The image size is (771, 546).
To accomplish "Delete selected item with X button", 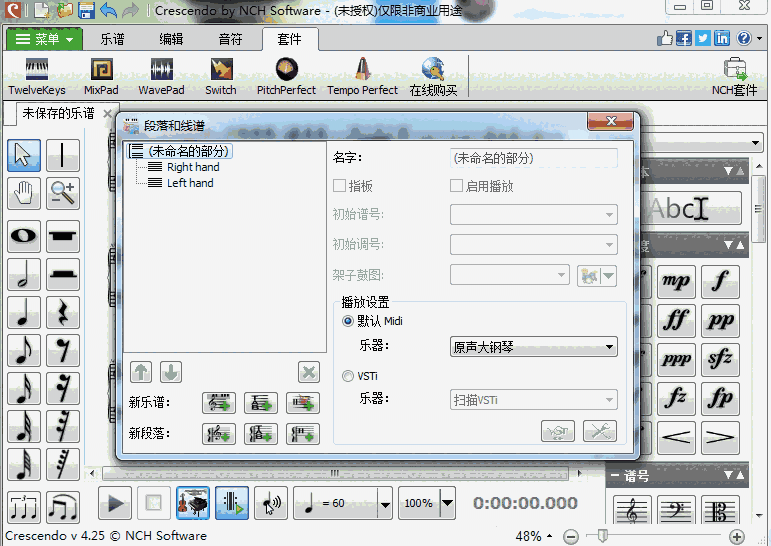I will click(x=309, y=372).
